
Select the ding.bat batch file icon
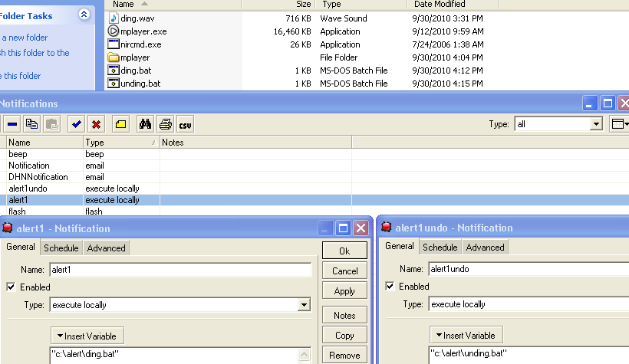point(114,71)
